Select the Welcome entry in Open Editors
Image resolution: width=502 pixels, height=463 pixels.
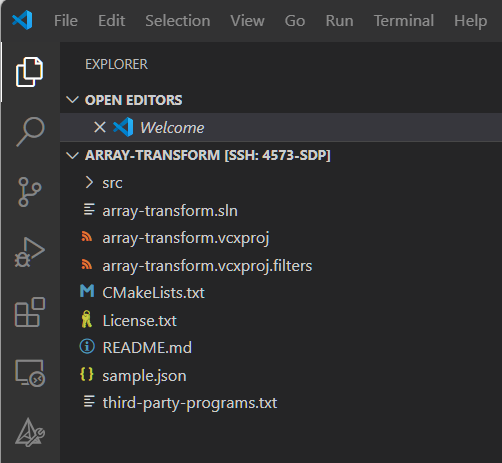pyautogui.click(x=281, y=127)
